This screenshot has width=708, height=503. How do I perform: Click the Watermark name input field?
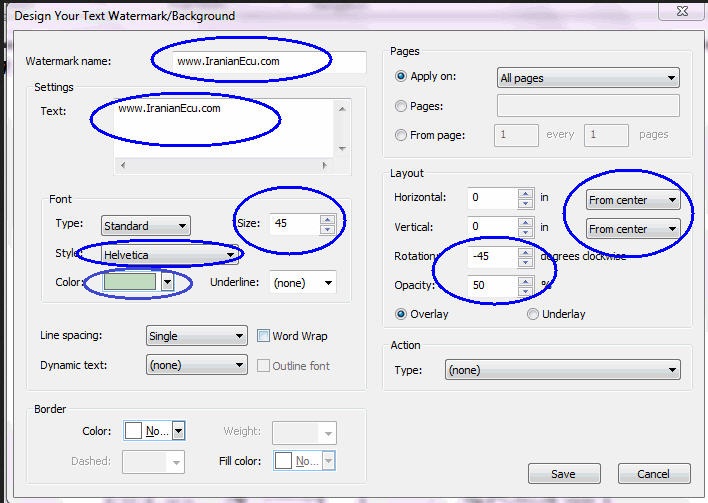click(269, 61)
